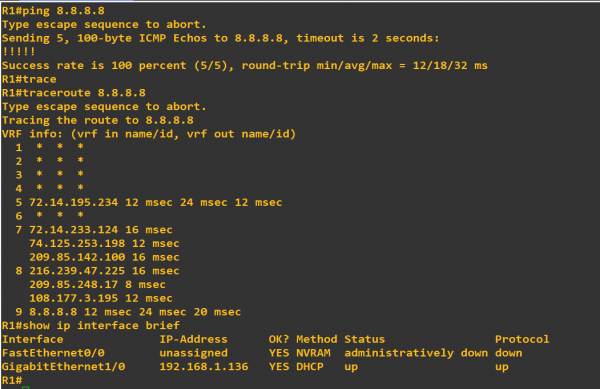This screenshot has width=600, height=389.
Task: Click the address 209.85.248.17
Action: (x=73, y=285)
